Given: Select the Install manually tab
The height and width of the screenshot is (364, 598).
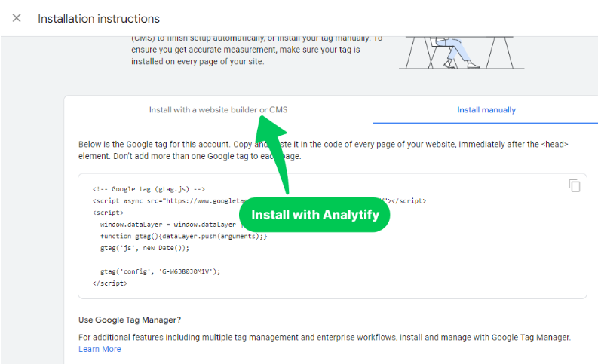Looking at the screenshot, I should tap(486, 110).
